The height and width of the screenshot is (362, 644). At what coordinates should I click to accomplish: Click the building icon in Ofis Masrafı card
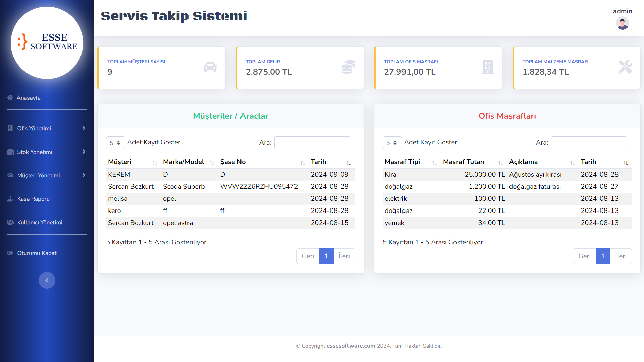pyautogui.click(x=487, y=67)
